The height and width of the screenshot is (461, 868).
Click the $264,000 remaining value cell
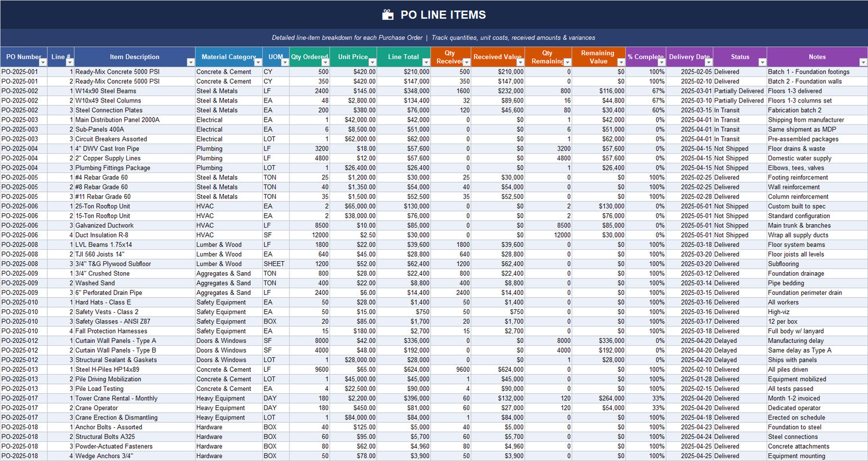click(x=599, y=398)
